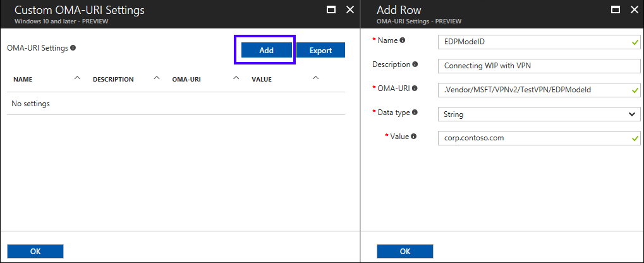Click the info icon next to OMA-URI Settings
Viewport: 644px width, 263px height.
73,48
